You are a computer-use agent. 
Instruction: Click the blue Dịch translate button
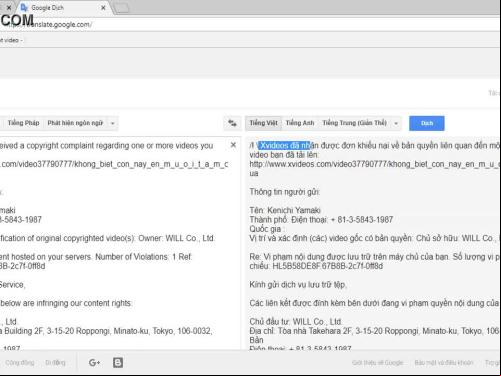point(427,123)
